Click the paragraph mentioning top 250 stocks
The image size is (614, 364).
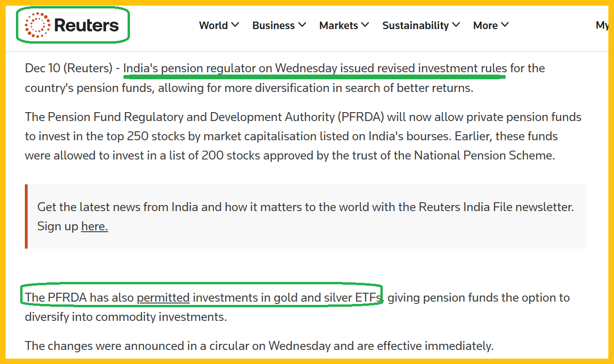click(x=290, y=136)
